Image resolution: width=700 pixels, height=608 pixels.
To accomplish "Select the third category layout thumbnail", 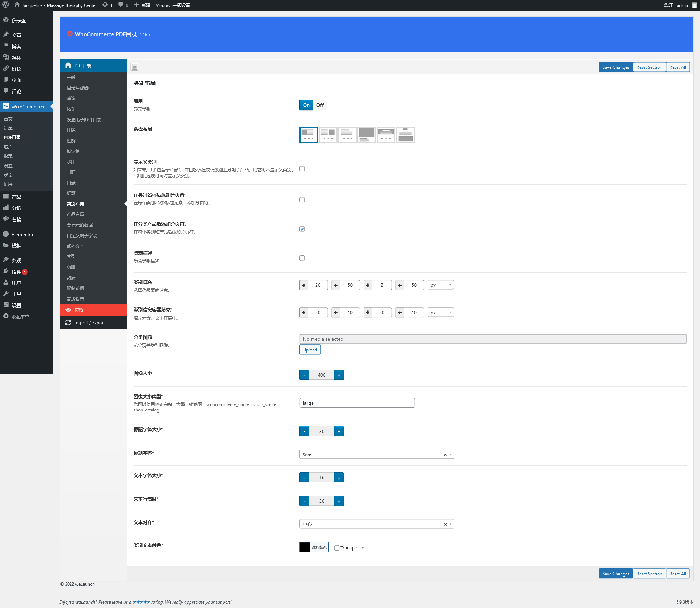I will (x=347, y=135).
